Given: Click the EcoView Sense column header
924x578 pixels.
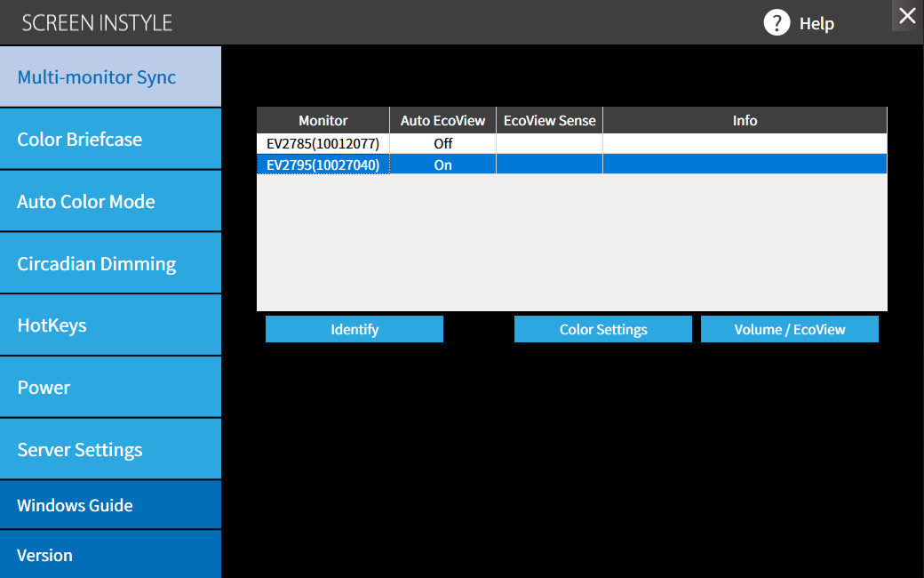Looking at the screenshot, I should point(549,120).
